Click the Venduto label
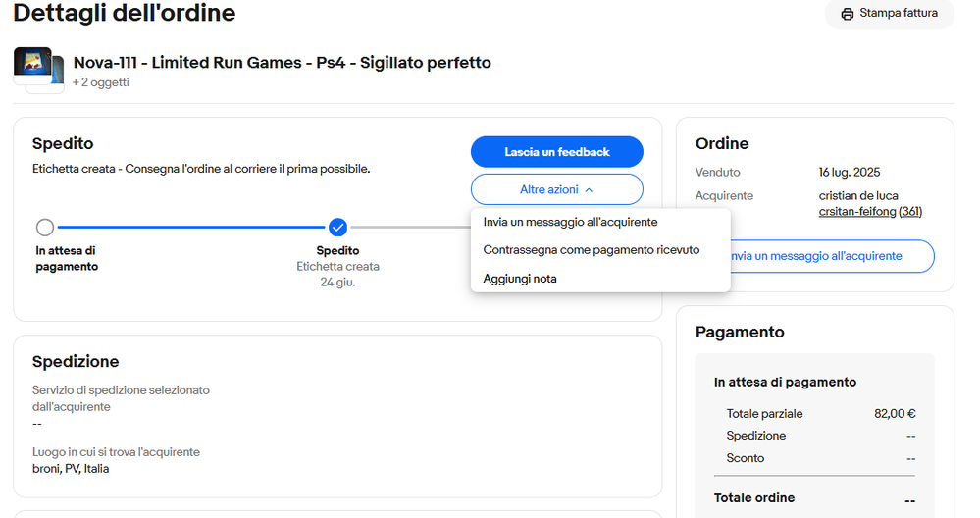The width and height of the screenshot is (980, 518). [x=717, y=173]
